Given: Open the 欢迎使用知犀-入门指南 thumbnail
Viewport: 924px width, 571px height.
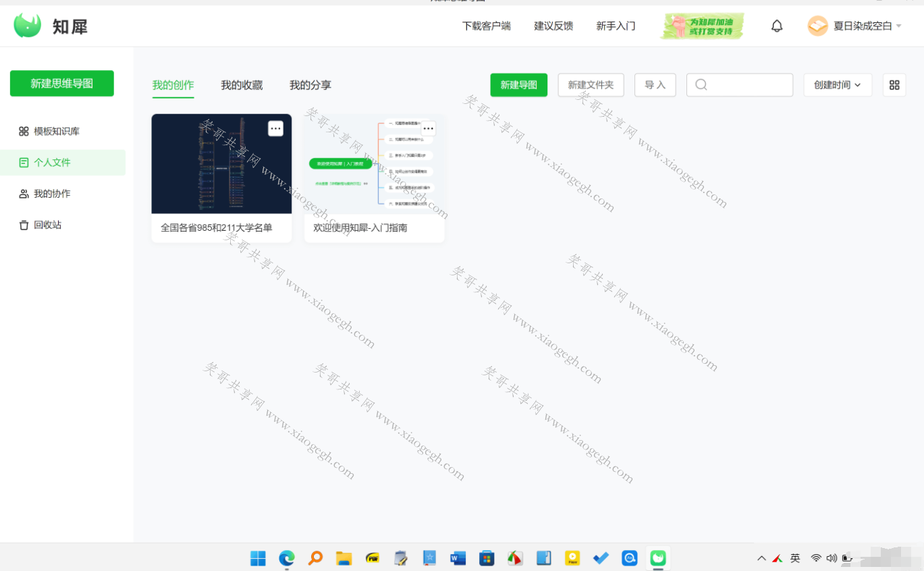Looking at the screenshot, I should pos(375,164).
